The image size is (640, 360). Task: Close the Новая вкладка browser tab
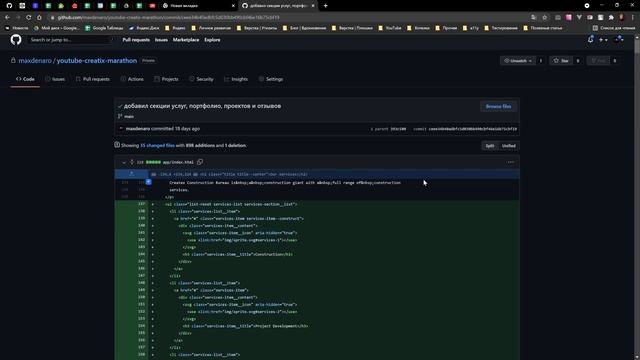(x=233, y=6)
